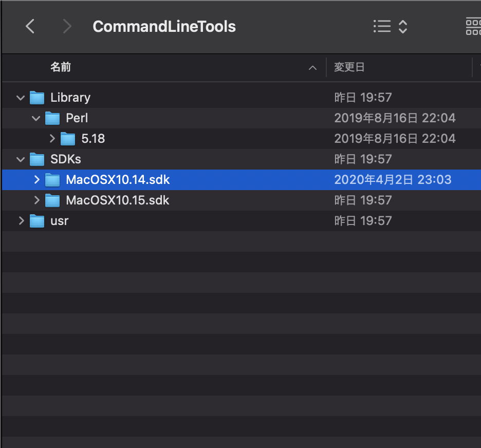Click the SDKs folder name
Viewport: 481px width, 448px height.
pyautogui.click(x=66, y=159)
